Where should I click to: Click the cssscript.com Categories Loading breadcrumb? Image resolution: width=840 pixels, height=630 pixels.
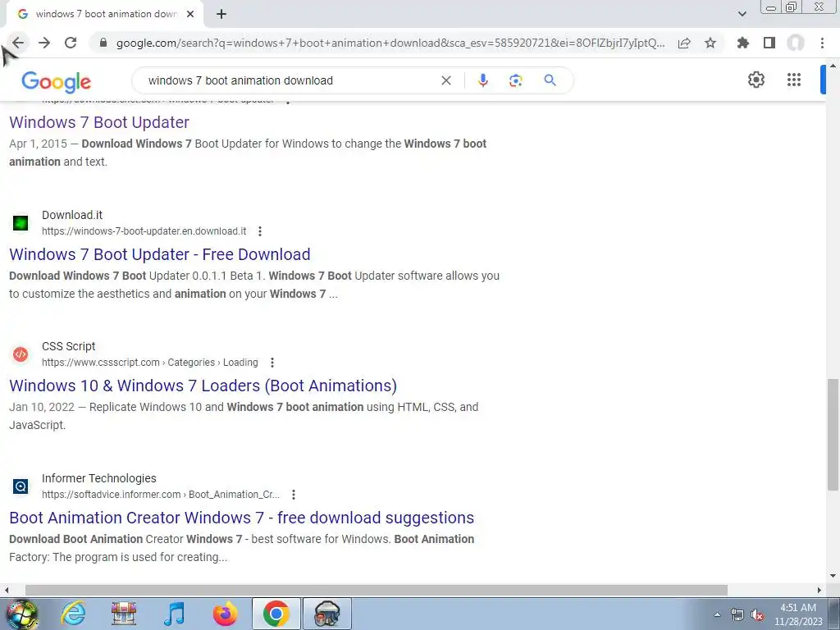(x=150, y=363)
